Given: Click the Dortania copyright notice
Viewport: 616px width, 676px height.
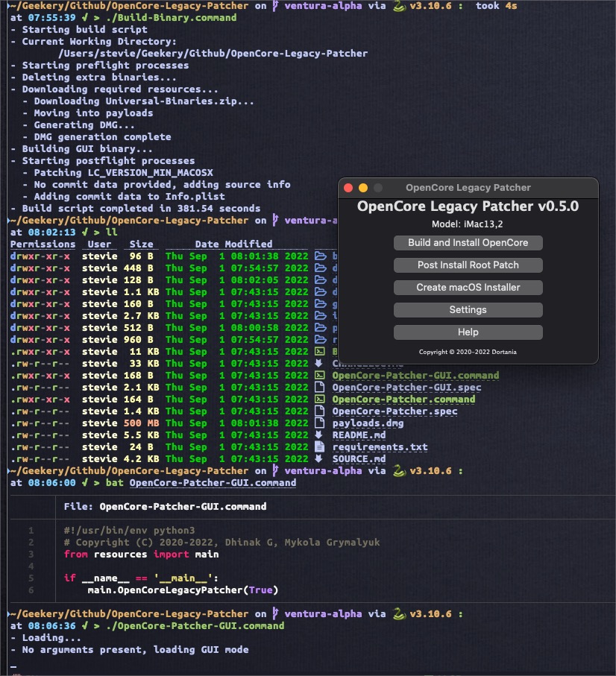Looking at the screenshot, I should click(468, 352).
